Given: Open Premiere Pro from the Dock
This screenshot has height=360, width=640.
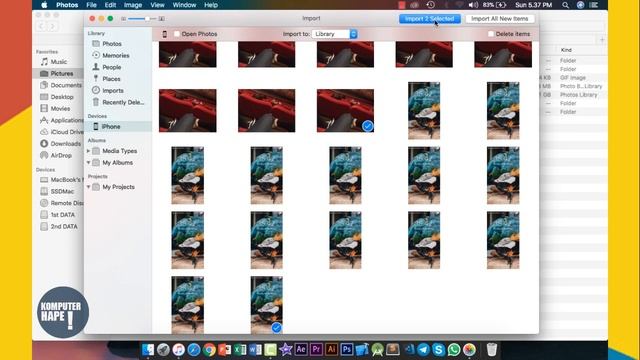Looking at the screenshot, I should pos(316,349).
